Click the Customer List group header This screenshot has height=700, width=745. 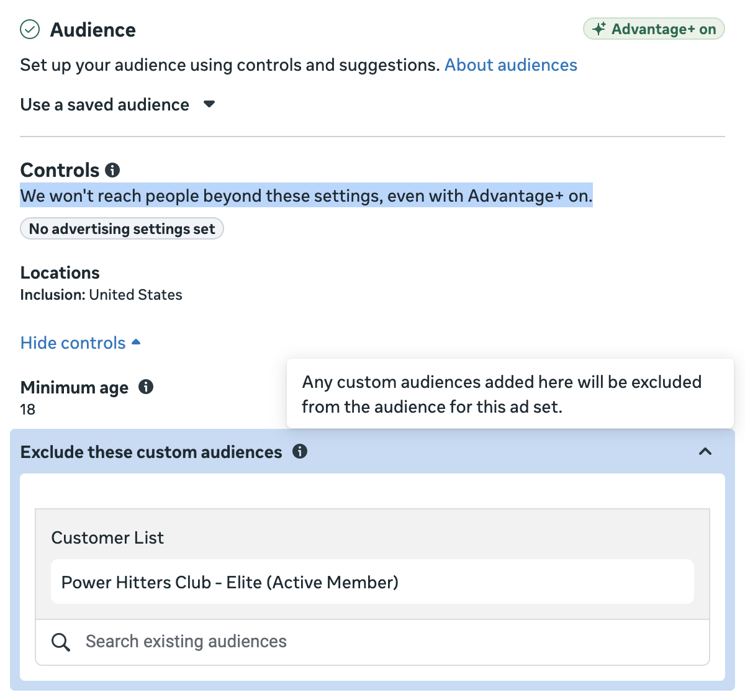(x=107, y=537)
